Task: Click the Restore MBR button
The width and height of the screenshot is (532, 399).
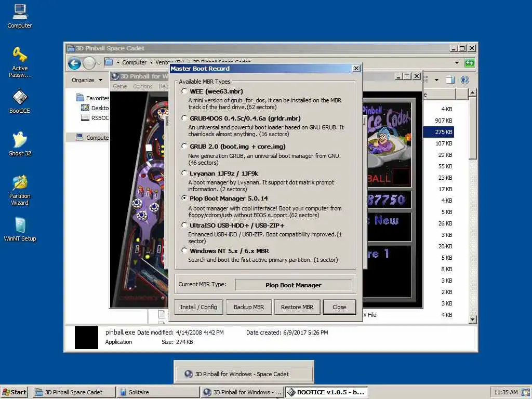Action: point(297,307)
